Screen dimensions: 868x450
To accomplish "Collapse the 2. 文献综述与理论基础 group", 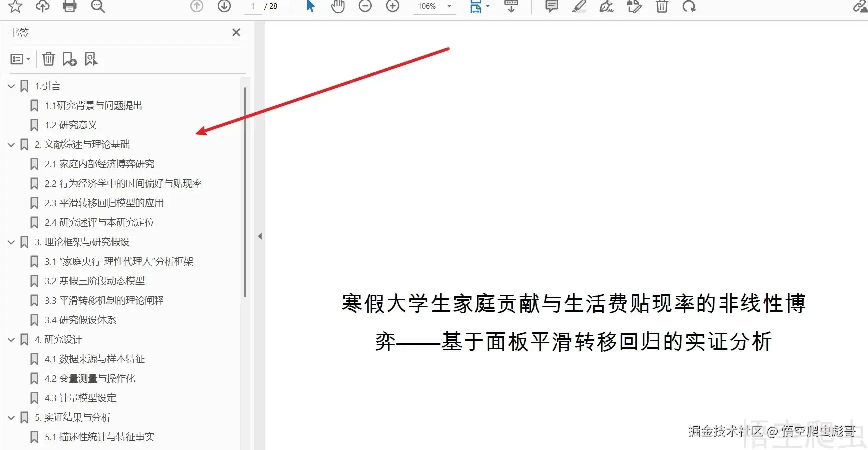I will 11,145.
